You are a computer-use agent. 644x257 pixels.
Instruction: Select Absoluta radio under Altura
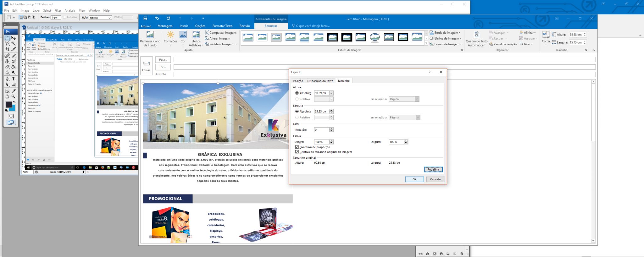(297, 93)
